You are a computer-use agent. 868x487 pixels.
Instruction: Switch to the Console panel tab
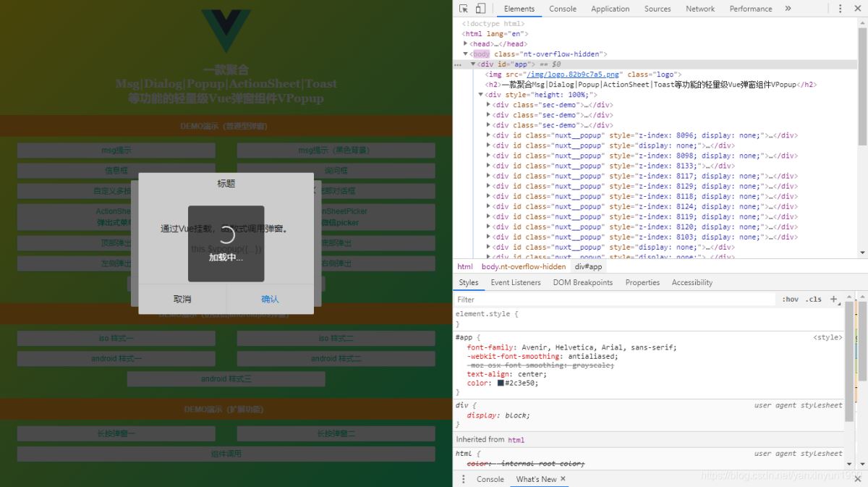click(x=563, y=8)
